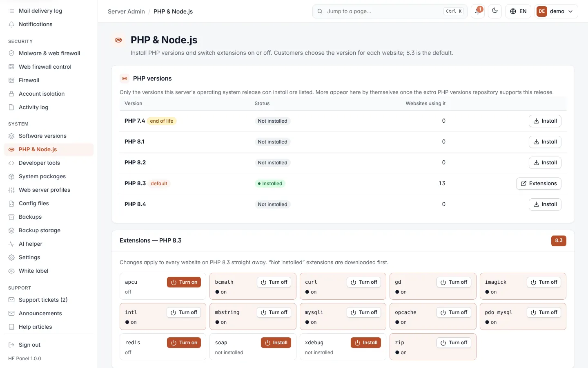
Task: Click the Sign out arrow icon
Action: [11, 345]
